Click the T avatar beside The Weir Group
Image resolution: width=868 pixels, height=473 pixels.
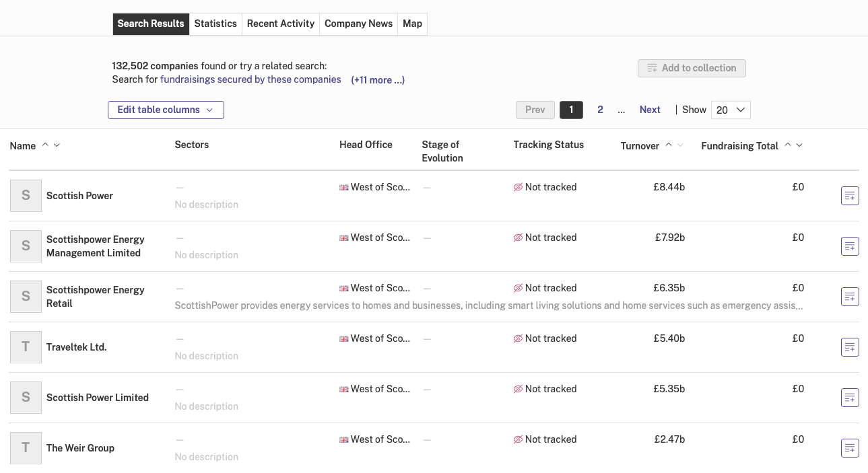click(x=26, y=448)
